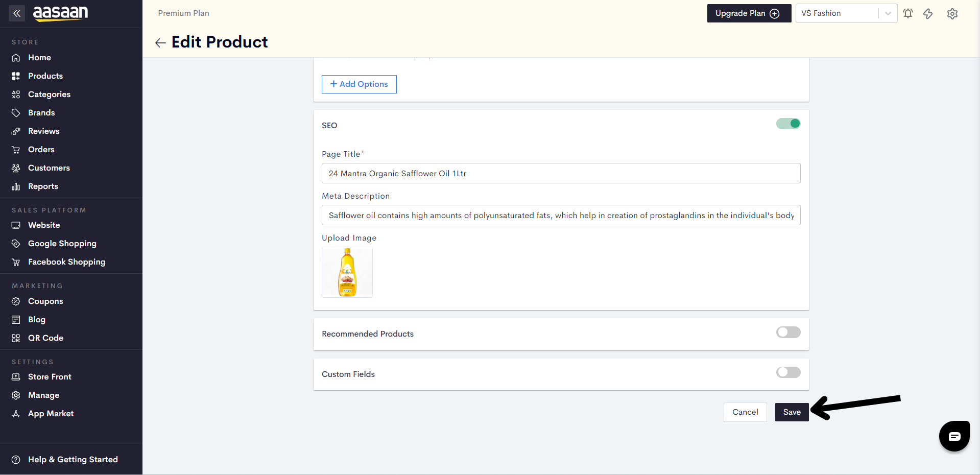The height and width of the screenshot is (475, 980).
Task: Click the Facebook Shopping cart icon
Action: click(x=16, y=262)
